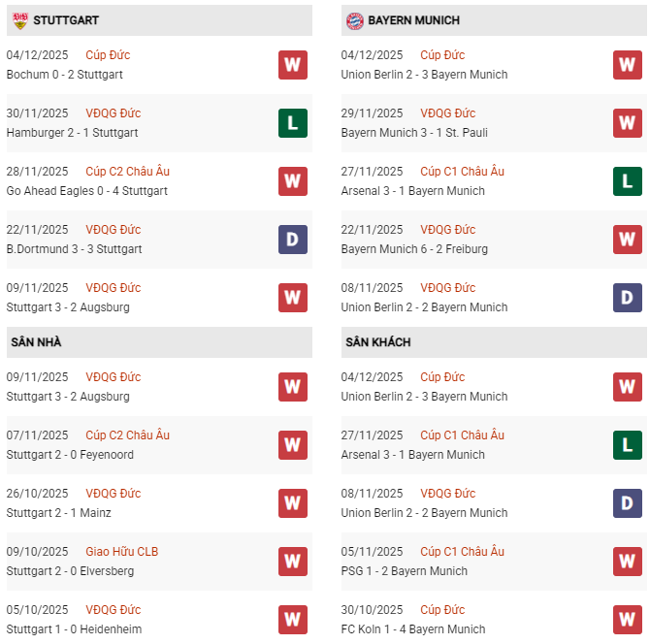Open the SÂN NHÀ home section header
This screenshot has width=650, height=644.
(36, 342)
